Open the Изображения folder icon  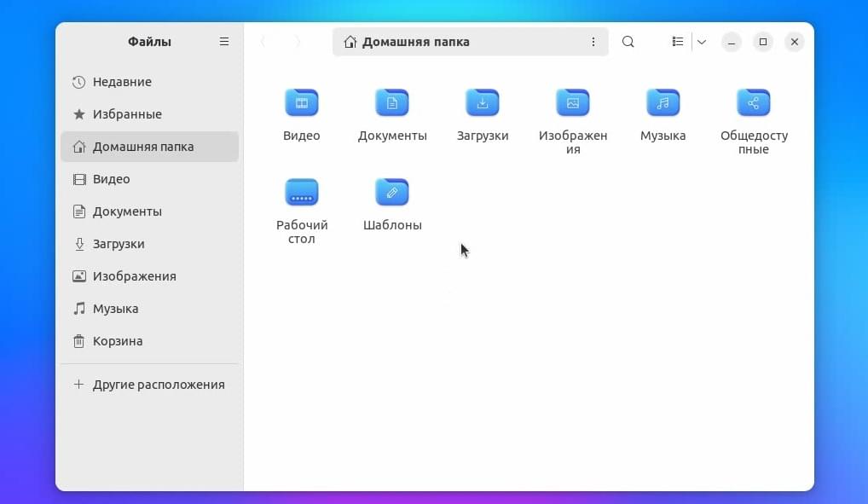coord(573,102)
